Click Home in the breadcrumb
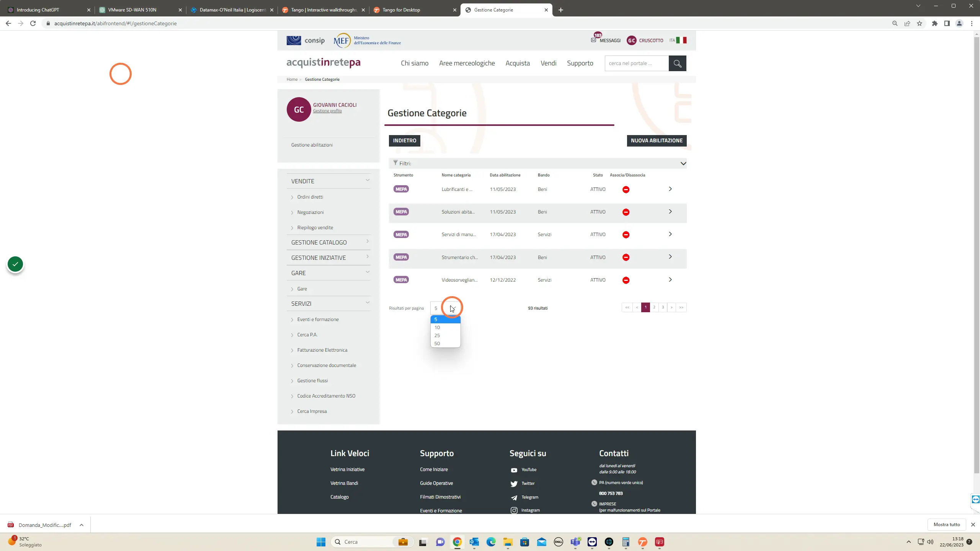Viewport: 980px width, 551px height. coord(292,79)
